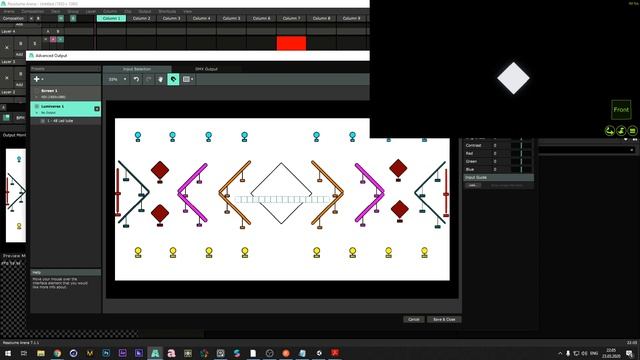This screenshot has width=640, height=360.
Task: Open Google Chrome from the taskbar
Action: 57,353
